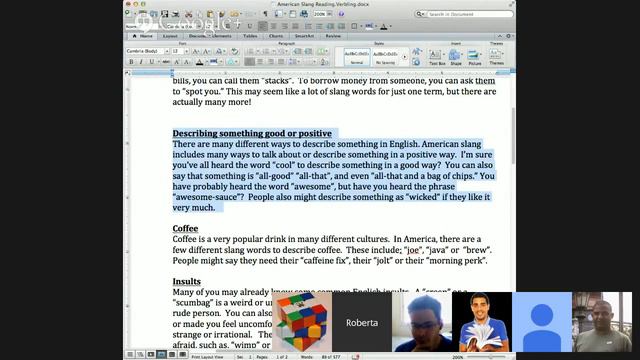640x360 pixels.
Task: Apply the Normal style
Action: click(x=357, y=57)
